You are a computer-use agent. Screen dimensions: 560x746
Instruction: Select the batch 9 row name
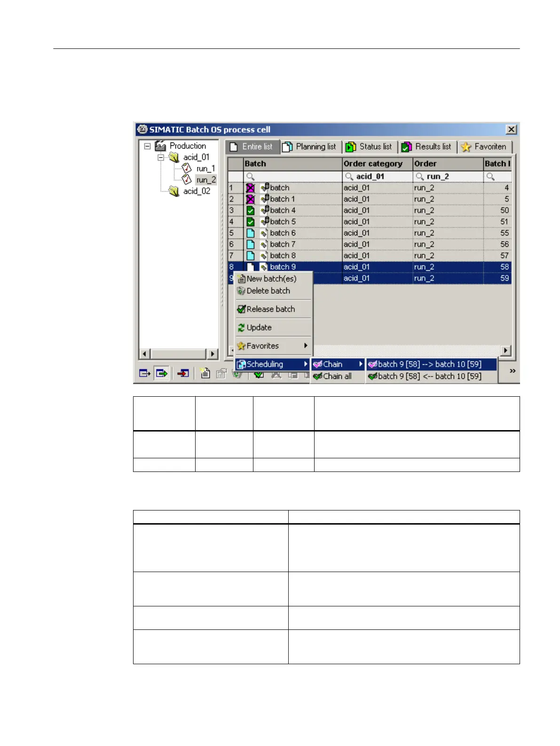[x=283, y=267]
